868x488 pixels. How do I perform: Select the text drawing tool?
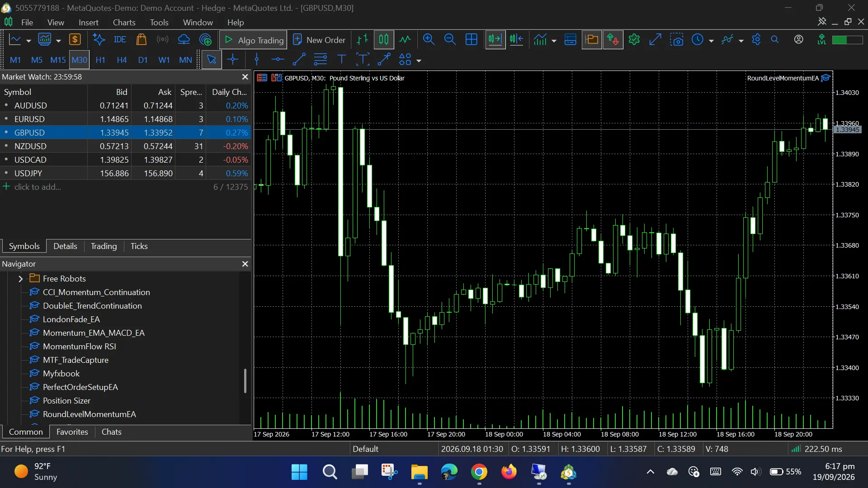coord(341,60)
